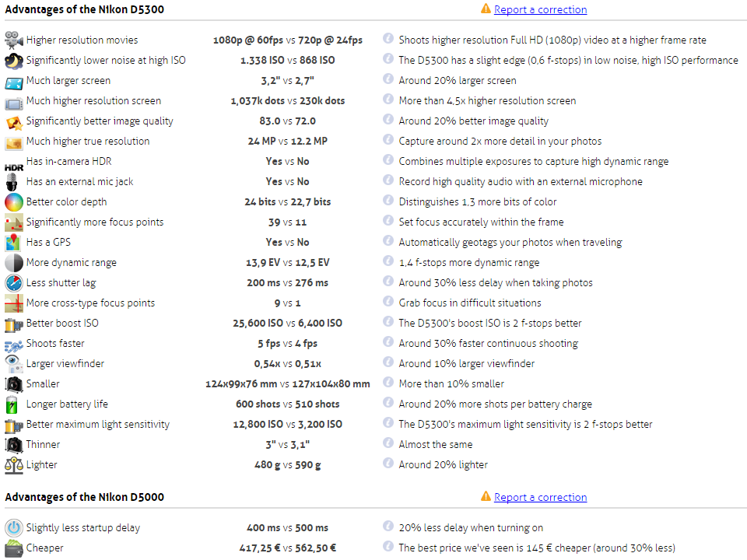The height and width of the screenshot is (560, 747).
Task: Click the scales icon next to Lighter
Action: tap(14, 465)
